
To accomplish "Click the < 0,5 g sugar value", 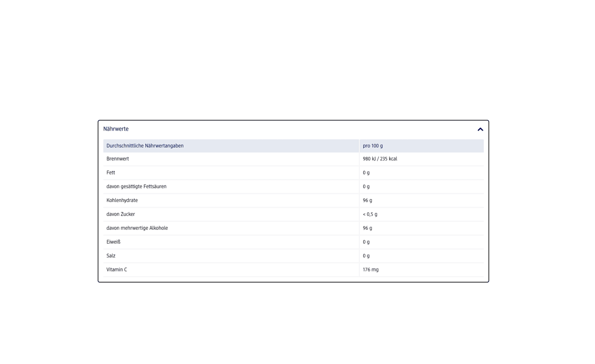I will pyautogui.click(x=370, y=214).
